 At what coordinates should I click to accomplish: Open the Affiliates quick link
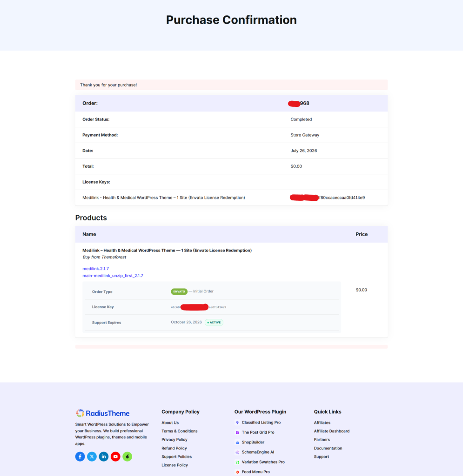[322, 423]
